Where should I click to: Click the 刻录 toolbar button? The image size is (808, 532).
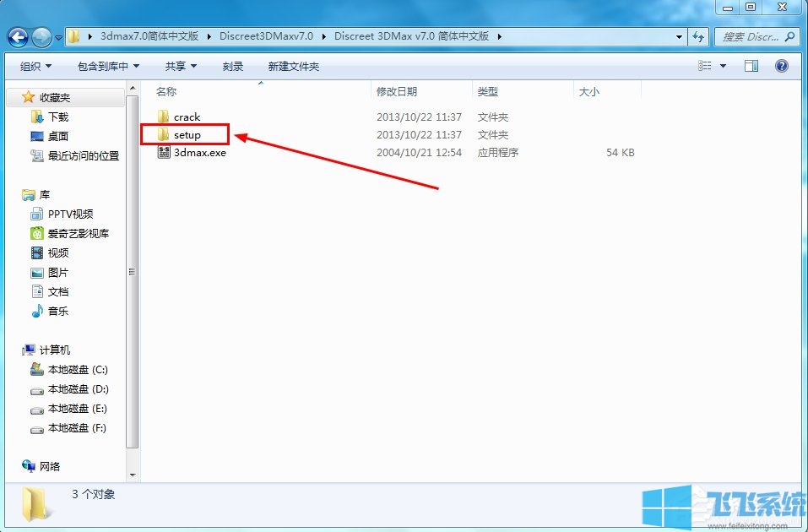click(x=233, y=67)
